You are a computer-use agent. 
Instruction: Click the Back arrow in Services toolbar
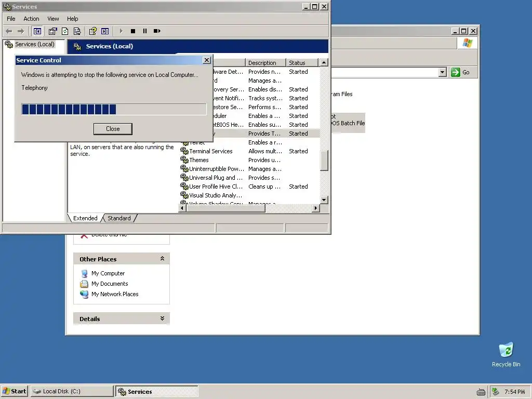pos(9,31)
